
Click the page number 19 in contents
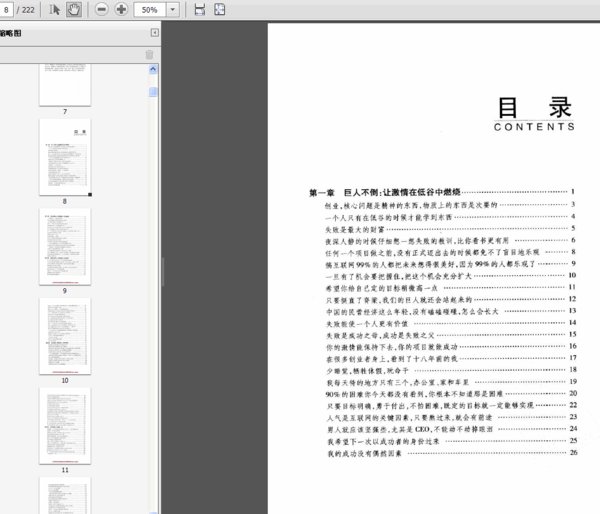click(573, 382)
